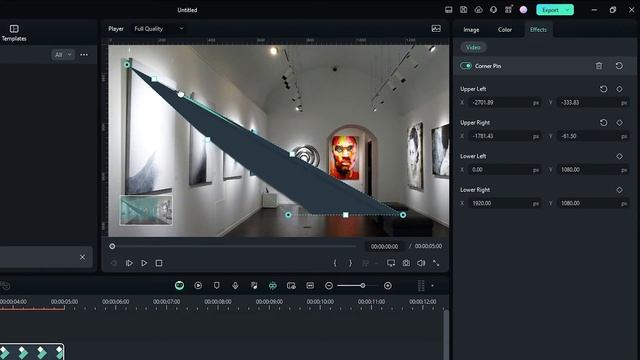Edit Upper Left X value field
This screenshot has height=360, width=640.
click(504, 102)
